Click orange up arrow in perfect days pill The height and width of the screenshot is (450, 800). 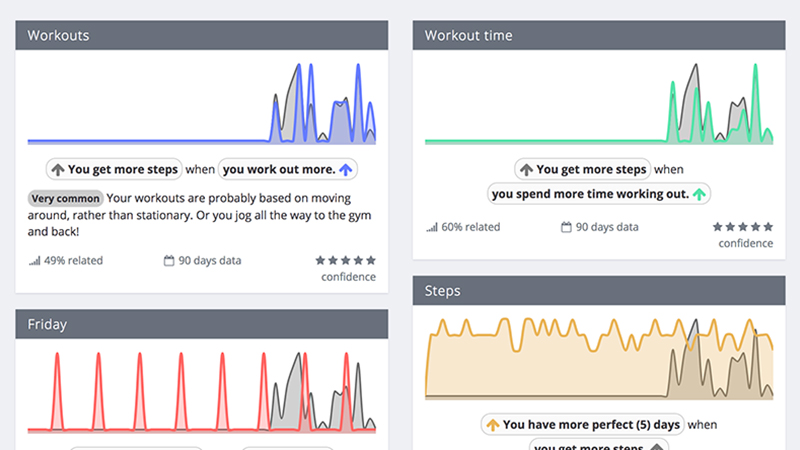pos(492,425)
